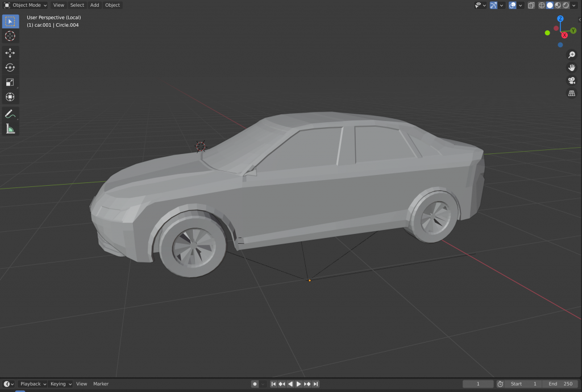This screenshot has width=582, height=392.
Task: Jump to the first frame
Action: [x=273, y=384]
